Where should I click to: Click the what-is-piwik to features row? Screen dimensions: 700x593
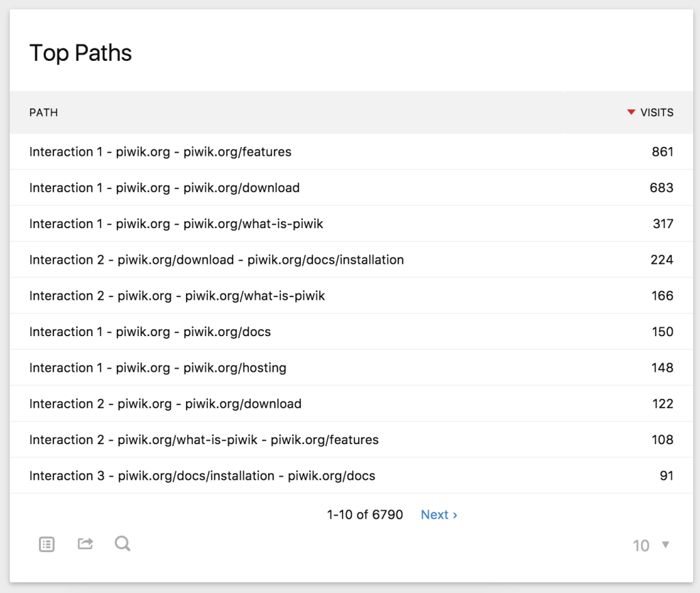pyautogui.click(x=204, y=440)
